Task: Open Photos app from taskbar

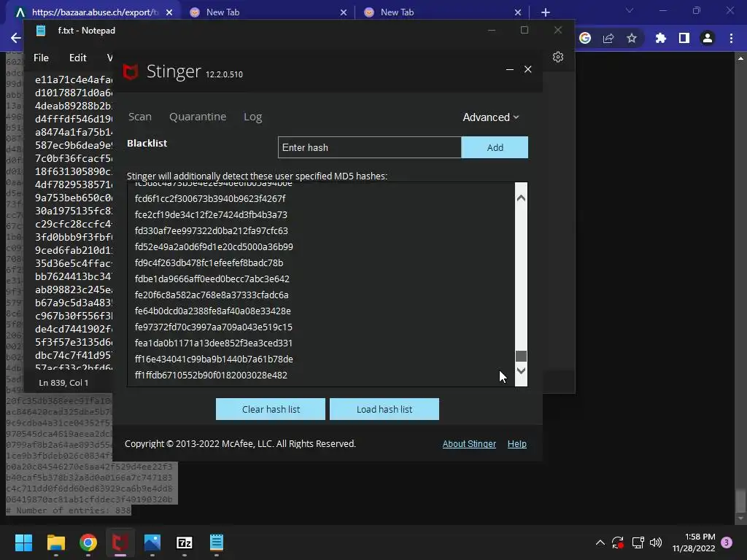Action: (x=152, y=542)
